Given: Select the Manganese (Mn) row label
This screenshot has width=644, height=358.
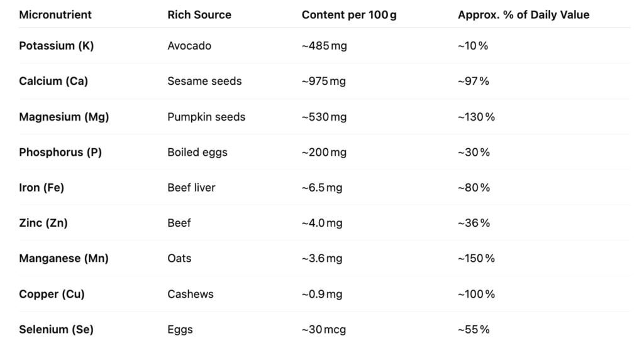Looking at the screenshot, I should coord(64,258).
